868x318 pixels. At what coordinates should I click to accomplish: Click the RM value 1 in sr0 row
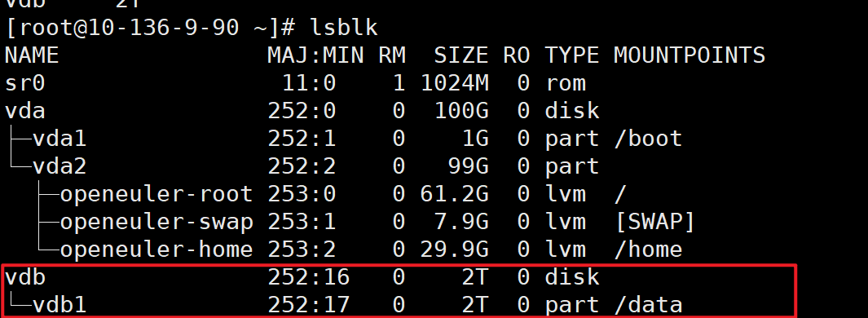[399, 83]
